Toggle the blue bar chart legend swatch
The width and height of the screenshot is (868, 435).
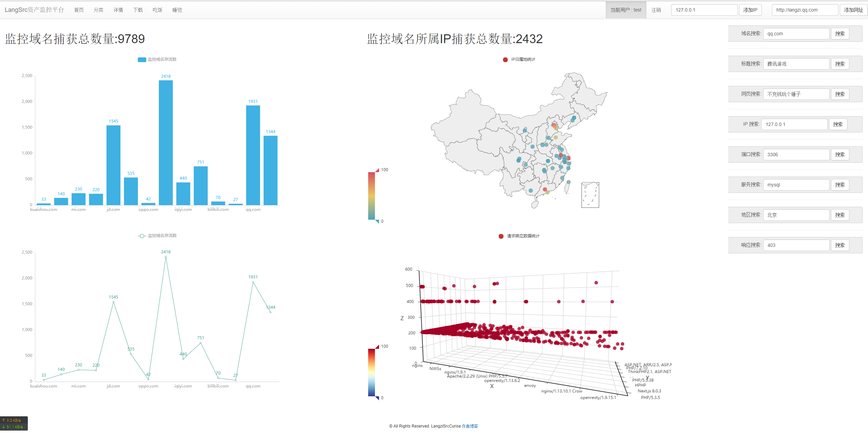coord(141,60)
